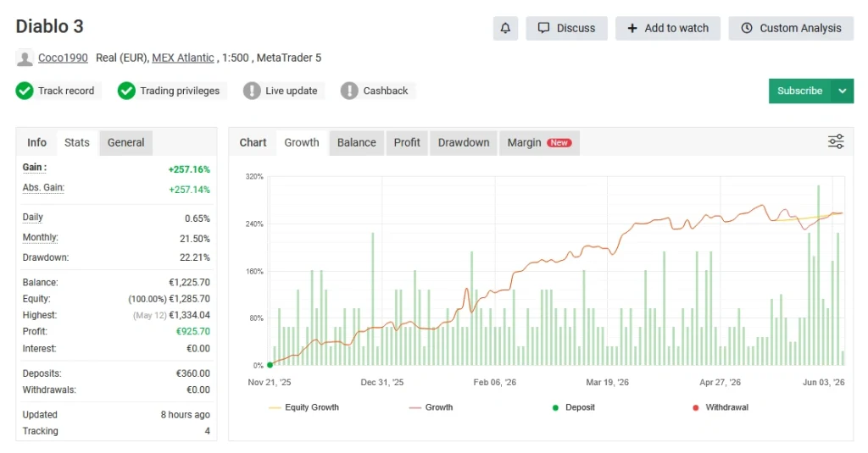Switch to the Drawdown chart tab
Viewport: 868px width, 453px height.
point(464,143)
